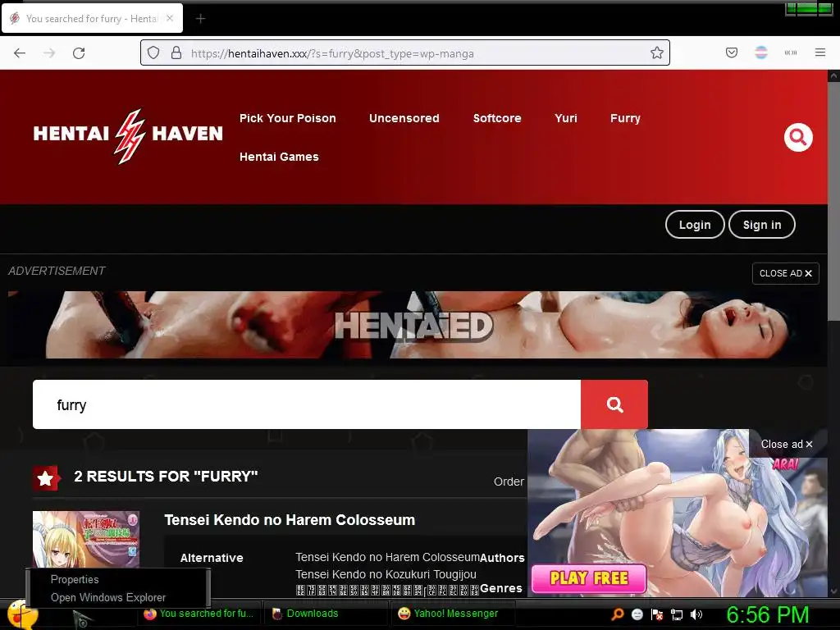The image size is (840, 630).
Task: Open the network tray icon
Action: pos(677,615)
